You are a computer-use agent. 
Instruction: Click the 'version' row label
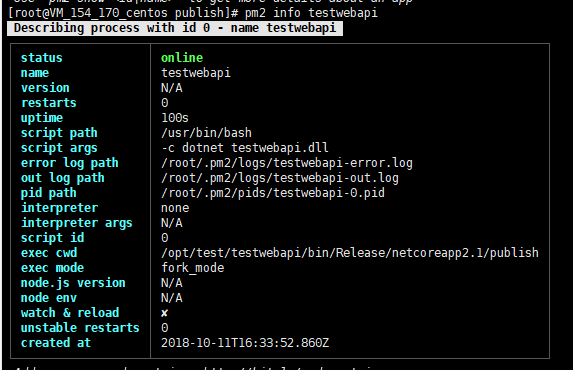pos(45,88)
